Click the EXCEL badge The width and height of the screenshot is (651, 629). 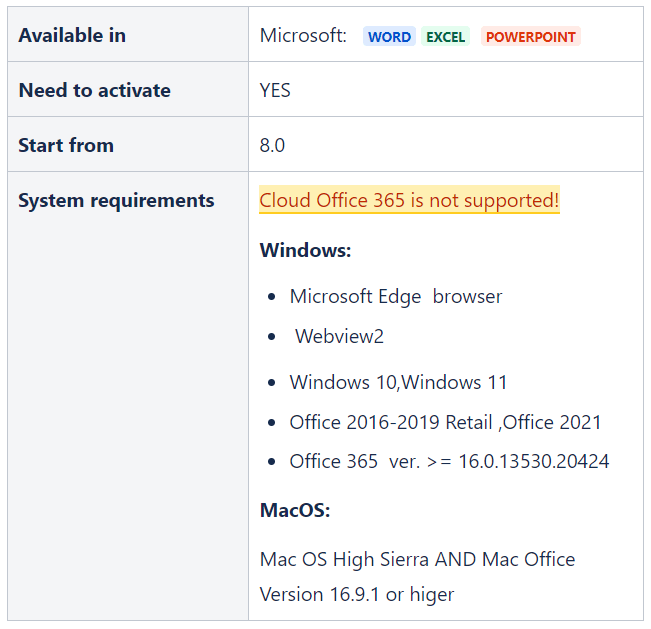[445, 37]
